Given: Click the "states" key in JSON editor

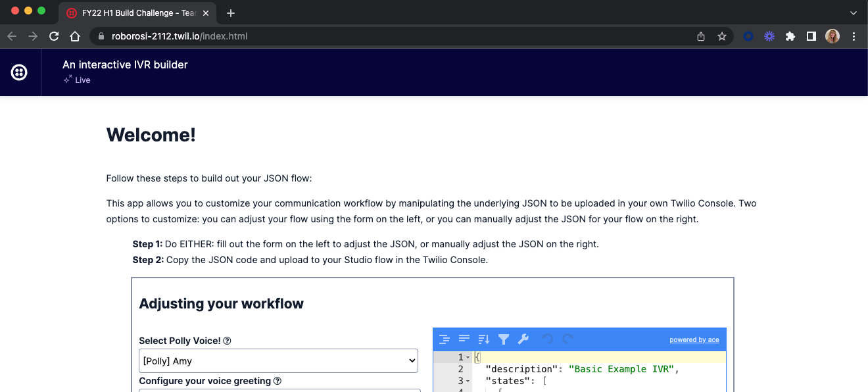Looking at the screenshot, I should [x=509, y=381].
